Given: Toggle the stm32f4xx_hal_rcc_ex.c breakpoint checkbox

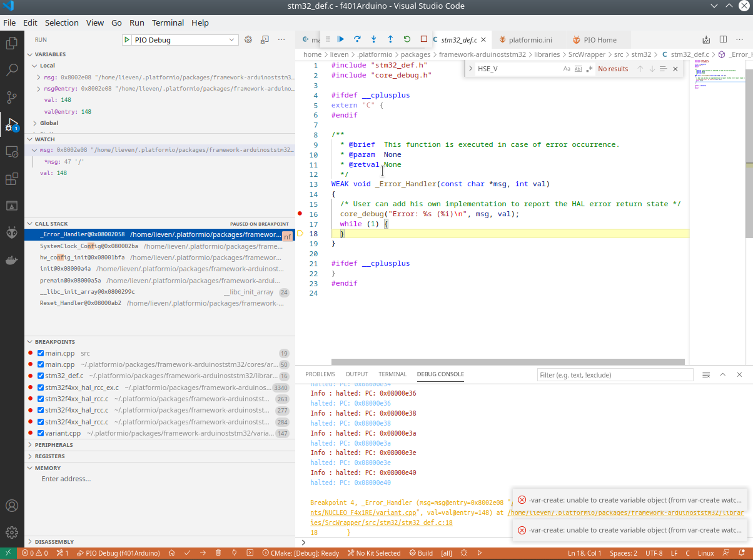Looking at the screenshot, I should (x=41, y=387).
